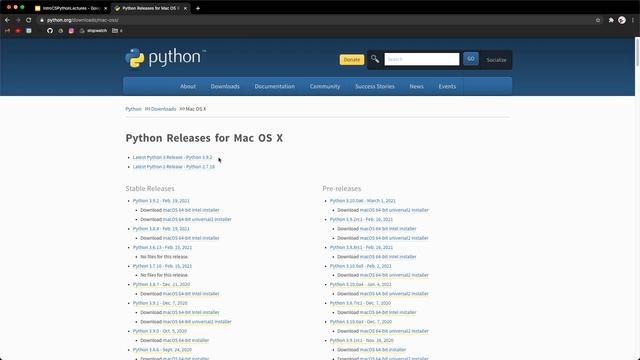
Task: Open the Socialize menu
Action: coord(496,60)
